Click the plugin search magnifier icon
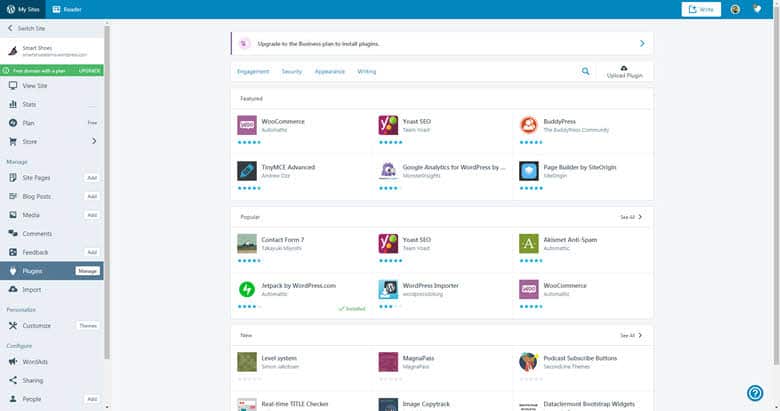780x411 pixels. coord(585,71)
